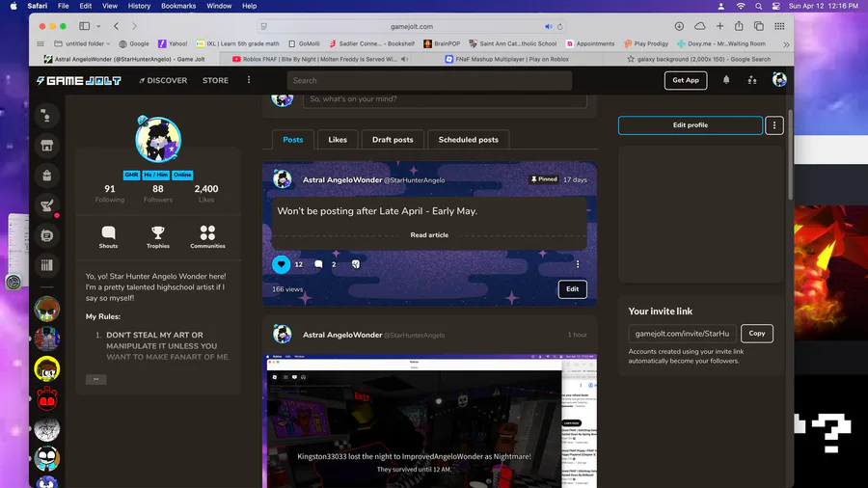Open the user avatar menu in top bar

779,80
